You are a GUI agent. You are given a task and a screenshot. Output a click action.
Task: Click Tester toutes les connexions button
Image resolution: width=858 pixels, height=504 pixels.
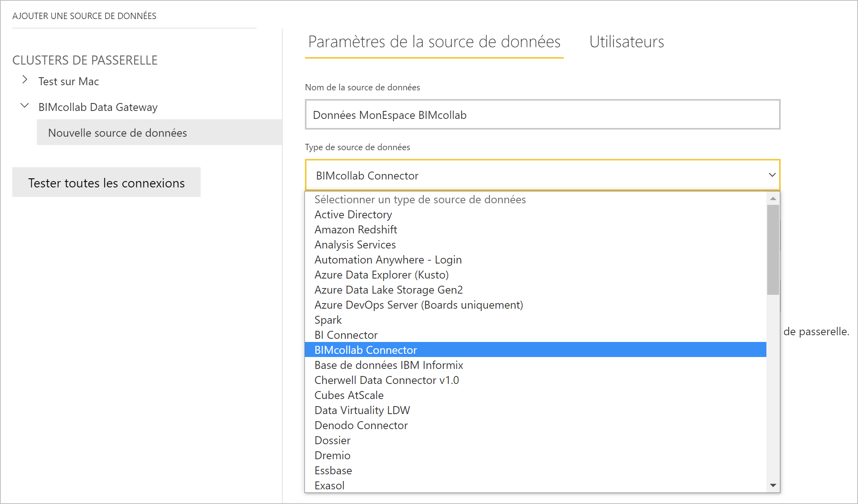click(x=106, y=182)
